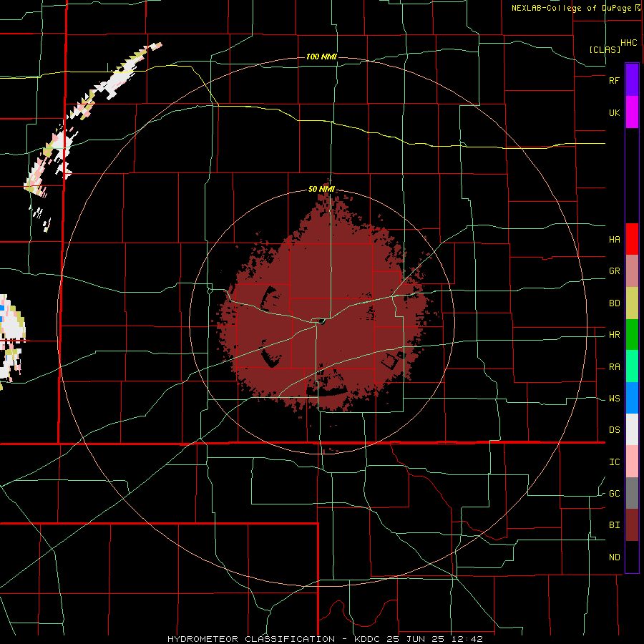The width and height of the screenshot is (644, 644).
Task: Click the HR green legend swatch
Action: point(632,334)
